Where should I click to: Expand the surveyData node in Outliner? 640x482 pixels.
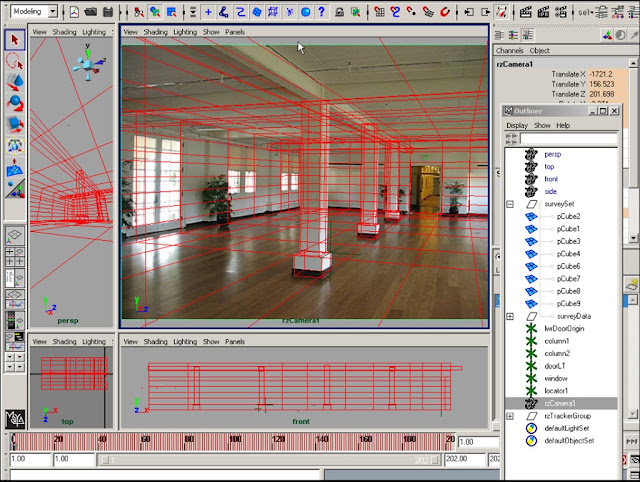point(510,316)
